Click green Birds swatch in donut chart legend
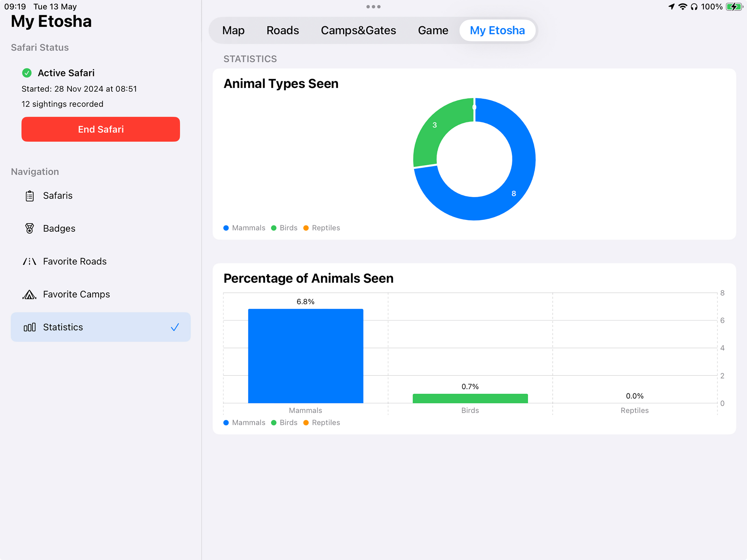747x560 pixels. [274, 228]
